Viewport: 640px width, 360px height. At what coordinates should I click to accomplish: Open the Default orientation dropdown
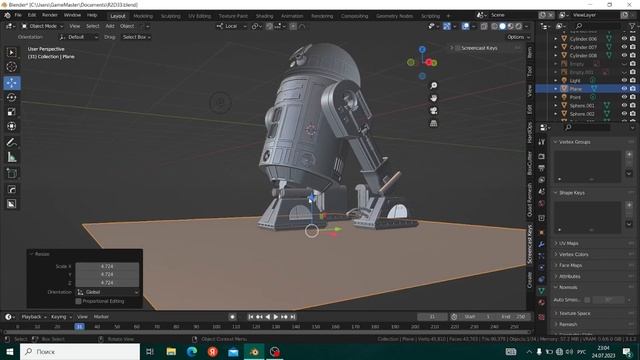pyautogui.click(x=79, y=37)
